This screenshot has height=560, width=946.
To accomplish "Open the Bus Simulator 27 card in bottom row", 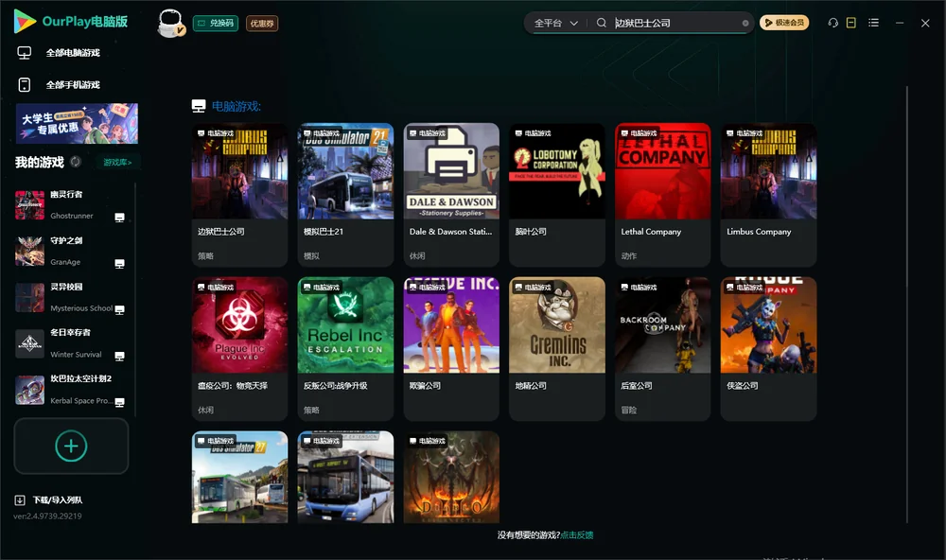I will coord(239,478).
